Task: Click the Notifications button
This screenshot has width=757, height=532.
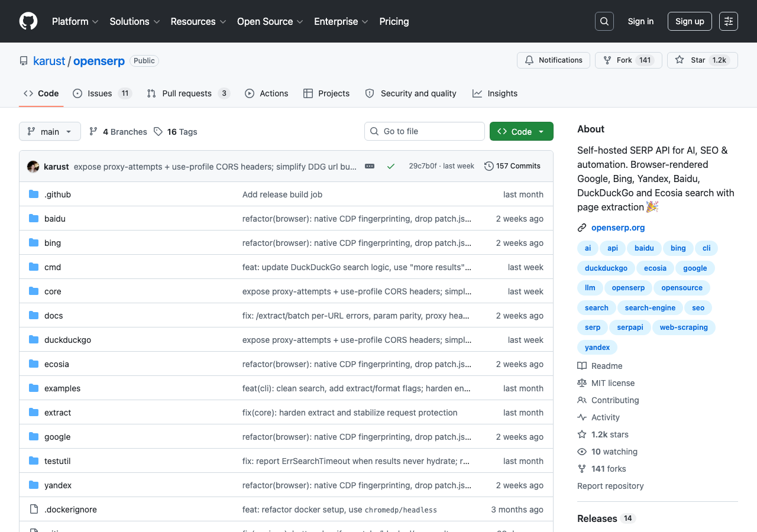Action: [x=554, y=60]
